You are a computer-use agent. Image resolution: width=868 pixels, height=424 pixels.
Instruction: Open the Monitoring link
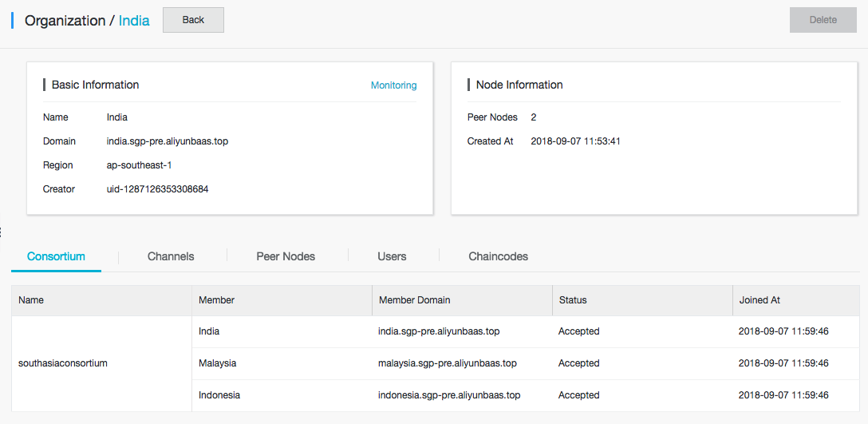(393, 85)
